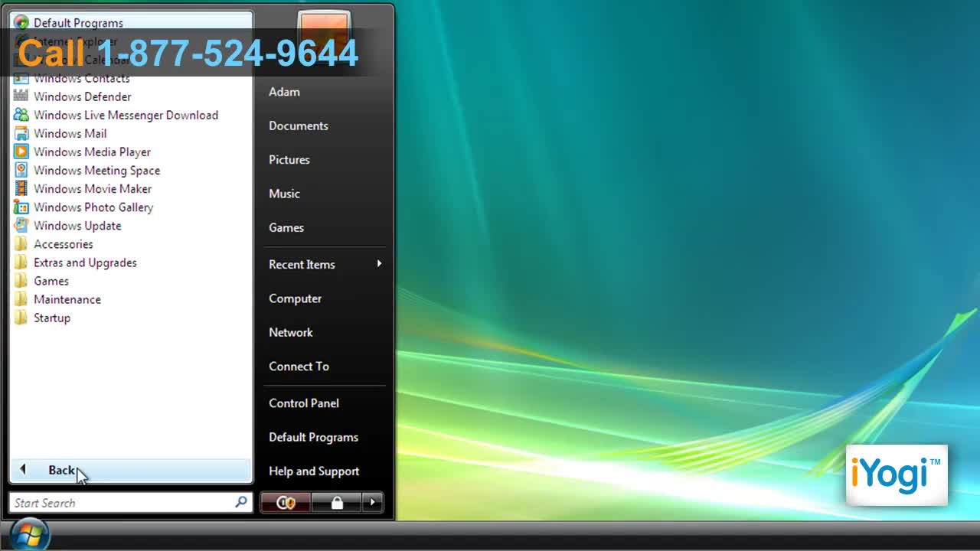
Task: Click the Windows Media Player icon
Action: (21, 152)
